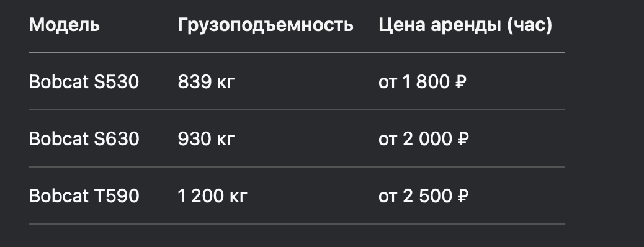Select the Bobcat T590 model cell
This screenshot has height=247, width=644.
pyautogui.click(x=84, y=196)
